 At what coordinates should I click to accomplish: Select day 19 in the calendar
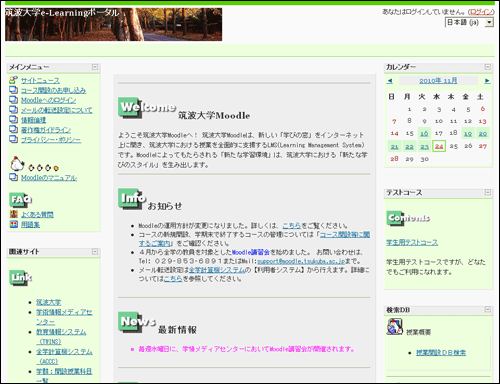[468, 133]
